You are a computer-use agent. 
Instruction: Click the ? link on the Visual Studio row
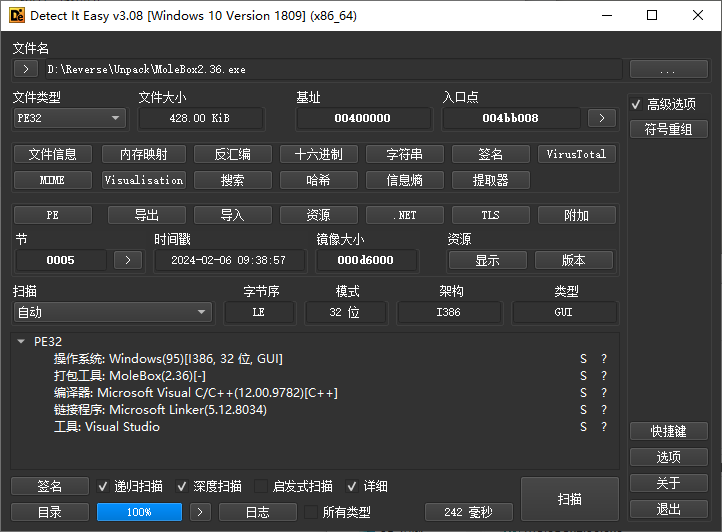[604, 427]
